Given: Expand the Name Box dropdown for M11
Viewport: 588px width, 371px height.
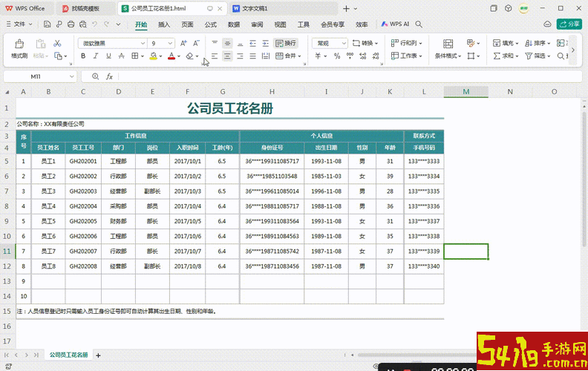Looking at the screenshot, I should click(x=71, y=76).
